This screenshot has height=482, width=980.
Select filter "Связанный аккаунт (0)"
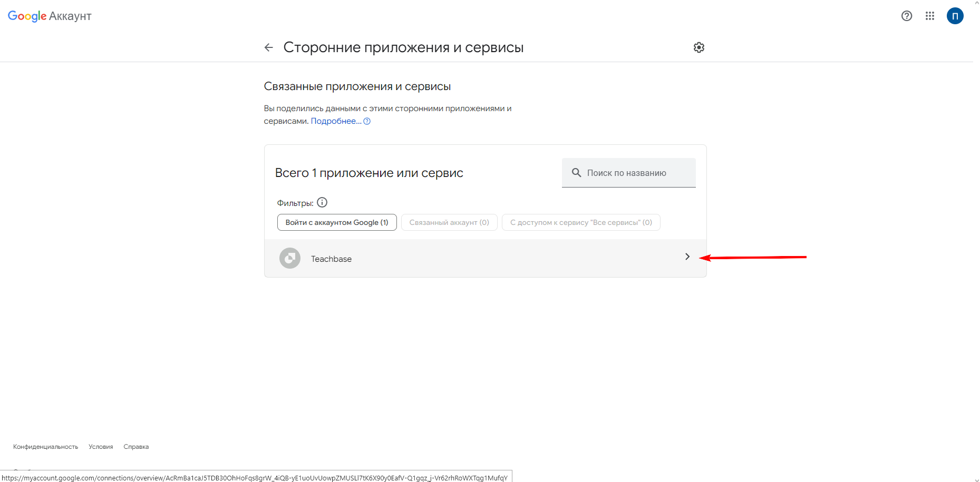click(449, 222)
